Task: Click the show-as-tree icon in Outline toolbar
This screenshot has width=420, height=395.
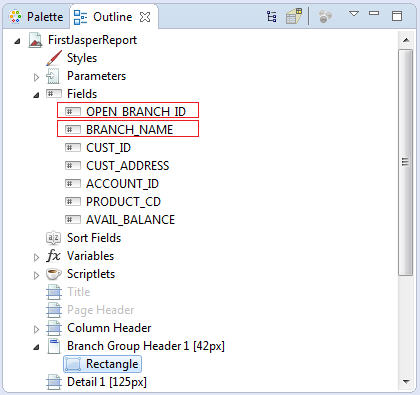Action: tap(272, 16)
